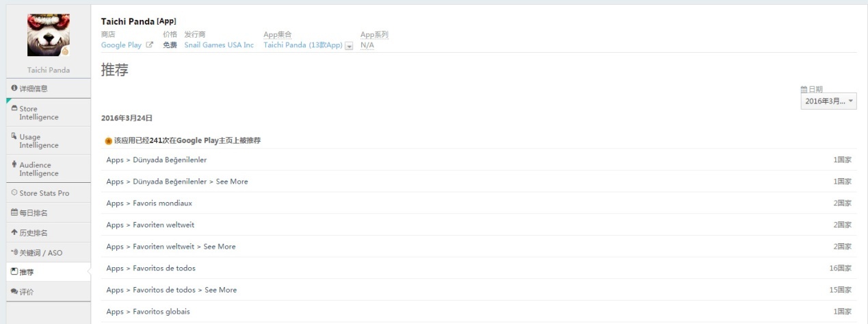Viewport: 868px width, 324px height.
Task: Select row Apps > Favoritos globais
Action: pos(479,312)
